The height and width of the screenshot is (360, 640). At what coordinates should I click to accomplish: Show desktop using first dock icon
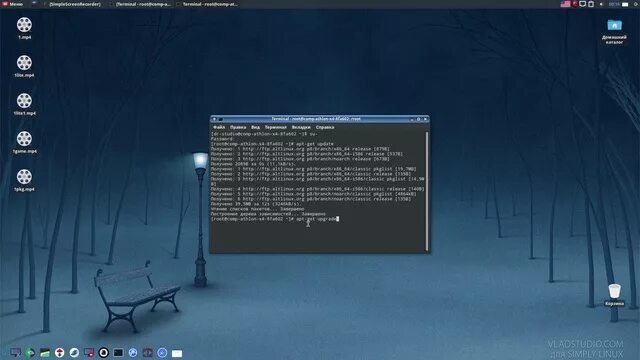pos(16,352)
